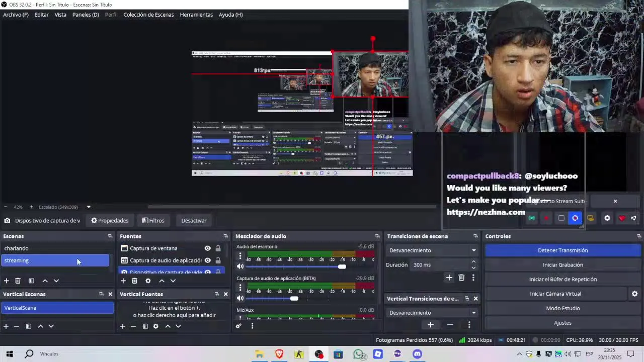The height and width of the screenshot is (362, 644).
Task: Undock the Mezclador de audio panel
Action: click(x=377, y=236)
